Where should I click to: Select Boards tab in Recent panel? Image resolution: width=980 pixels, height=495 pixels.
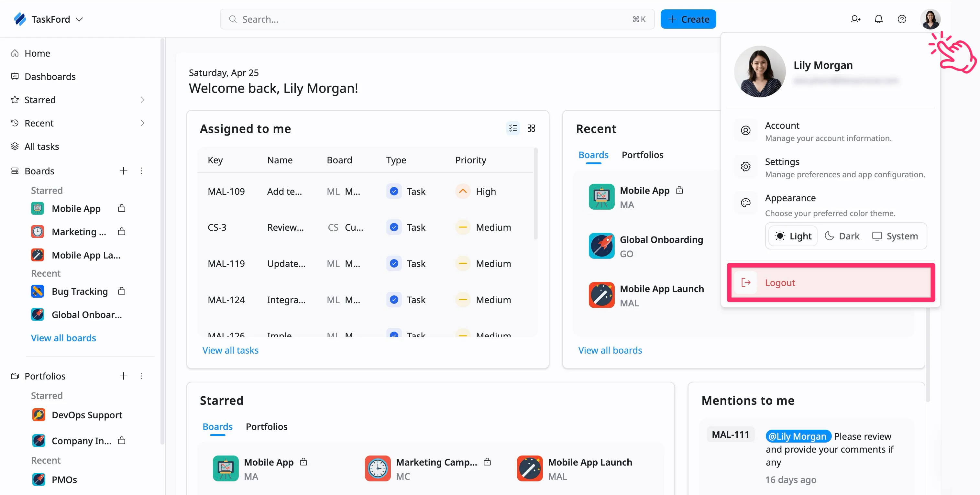(x=593, y=155)
